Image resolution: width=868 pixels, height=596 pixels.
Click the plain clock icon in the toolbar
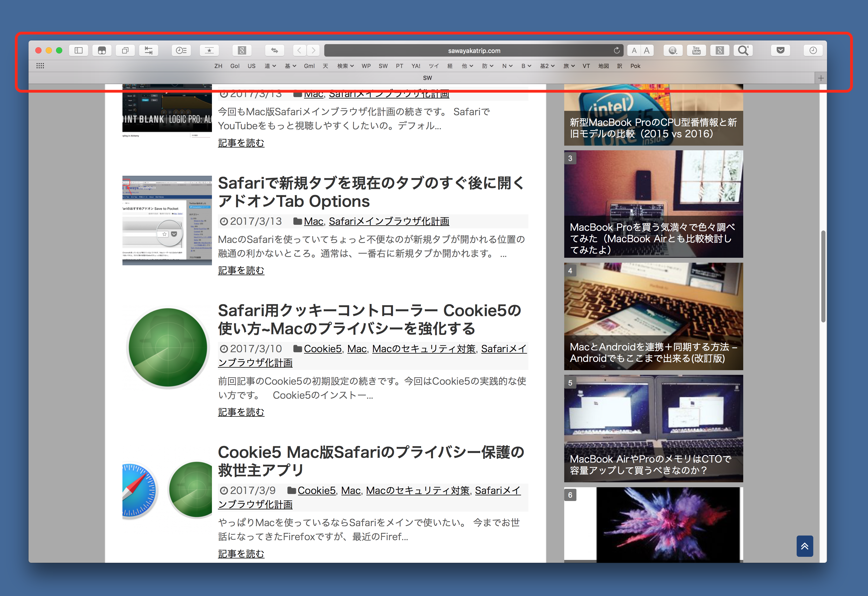pyautogui.click(x=813, y=50)
